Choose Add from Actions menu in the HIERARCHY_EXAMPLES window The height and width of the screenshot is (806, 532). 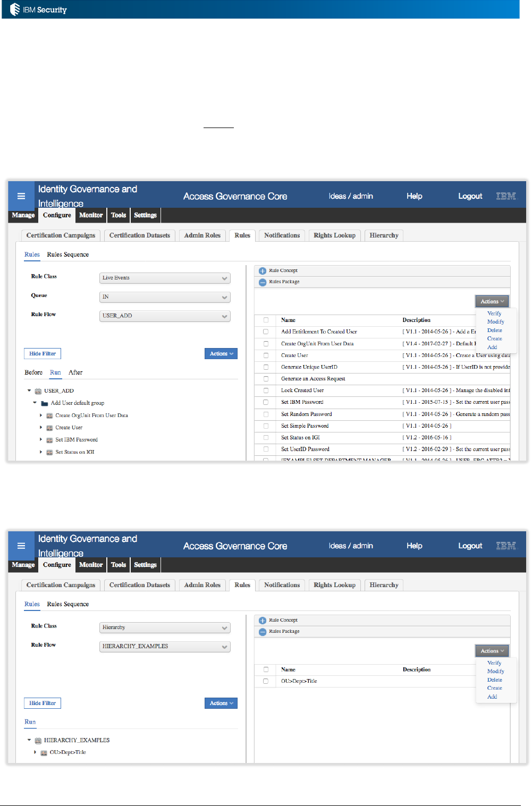pyautogui.click(x=492, y=697)
